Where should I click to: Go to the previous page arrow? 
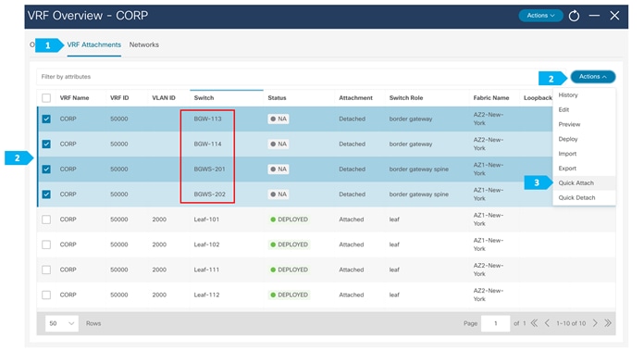click(x=547, y=323)
